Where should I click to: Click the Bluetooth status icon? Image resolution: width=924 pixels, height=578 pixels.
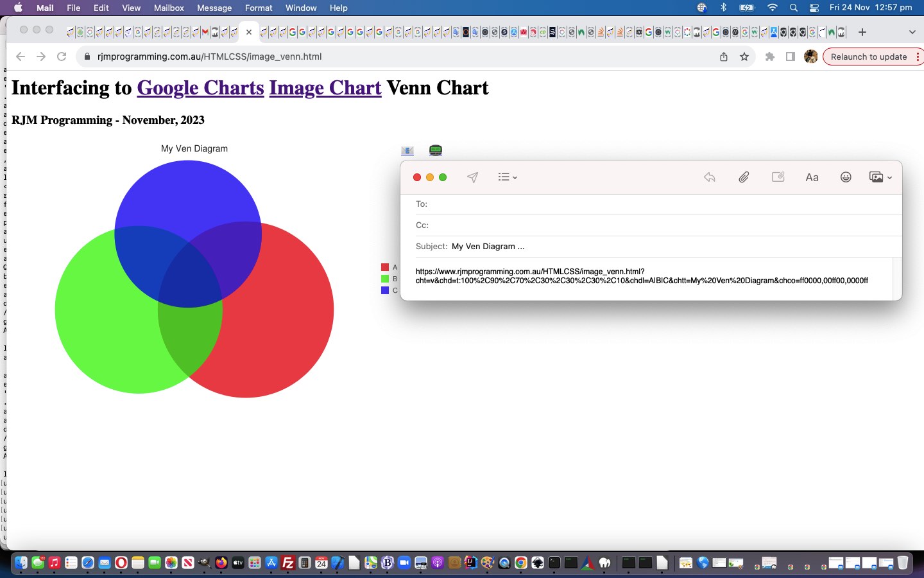[724, 8]
